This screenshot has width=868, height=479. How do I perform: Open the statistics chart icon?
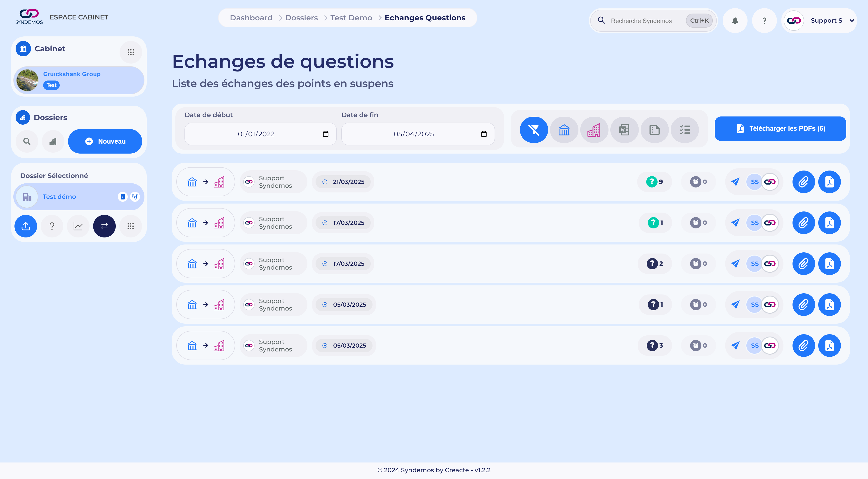[x=78, y=226]
